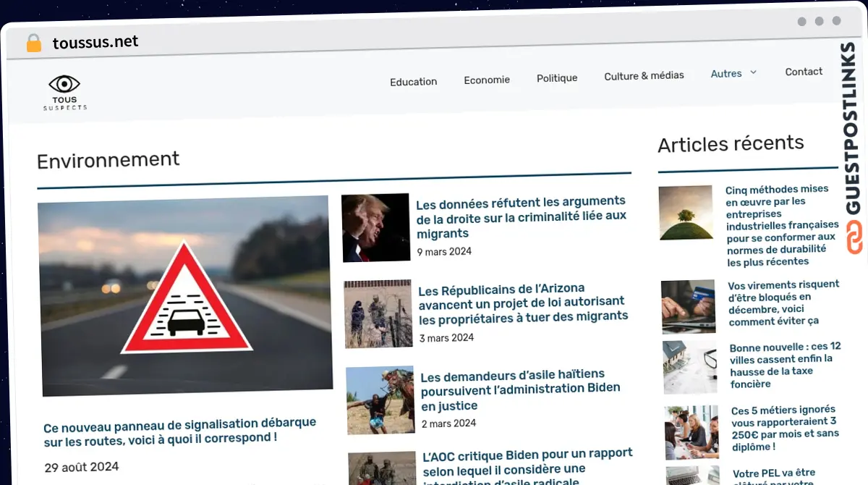Click the padlock icon beside toussus.net
Viewport: 868px width, 485px height.
point(33,43)
